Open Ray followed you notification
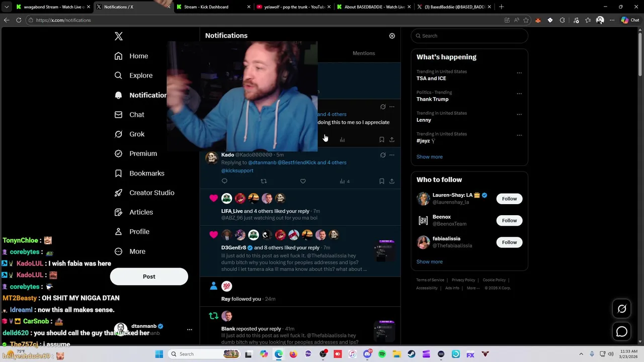 (300, 292)
